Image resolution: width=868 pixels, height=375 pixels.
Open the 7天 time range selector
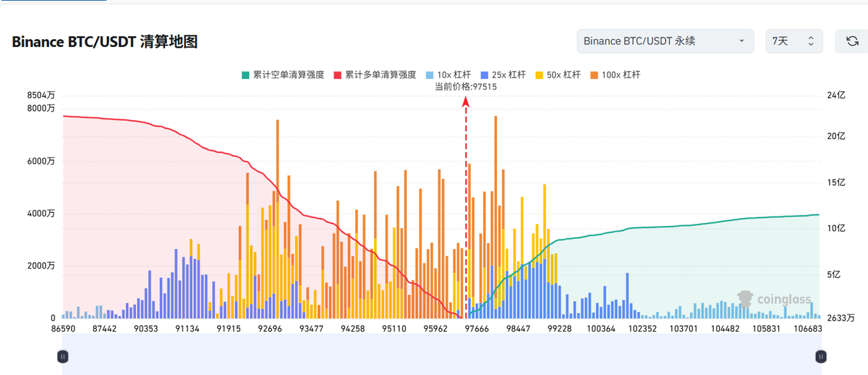click(x=794, y=41)
